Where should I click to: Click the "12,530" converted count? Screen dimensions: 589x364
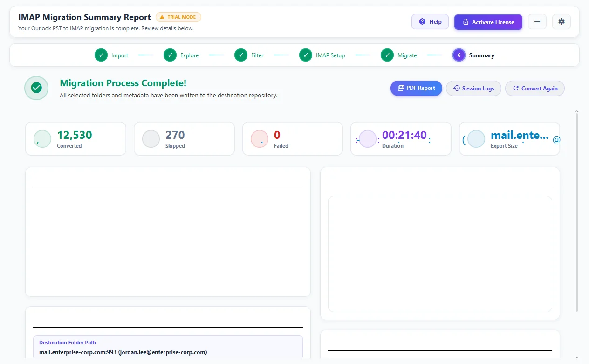pos(75,135)
